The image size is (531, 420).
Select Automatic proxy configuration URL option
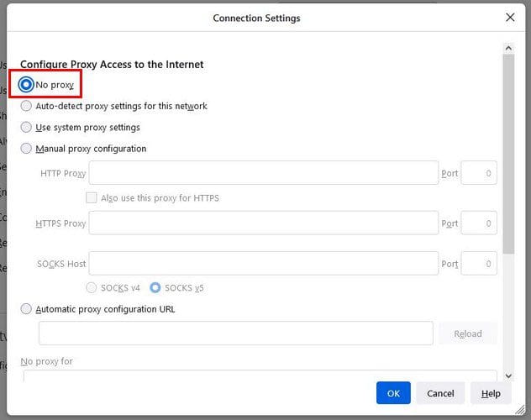pyautogui.click(x=26, y=308)
